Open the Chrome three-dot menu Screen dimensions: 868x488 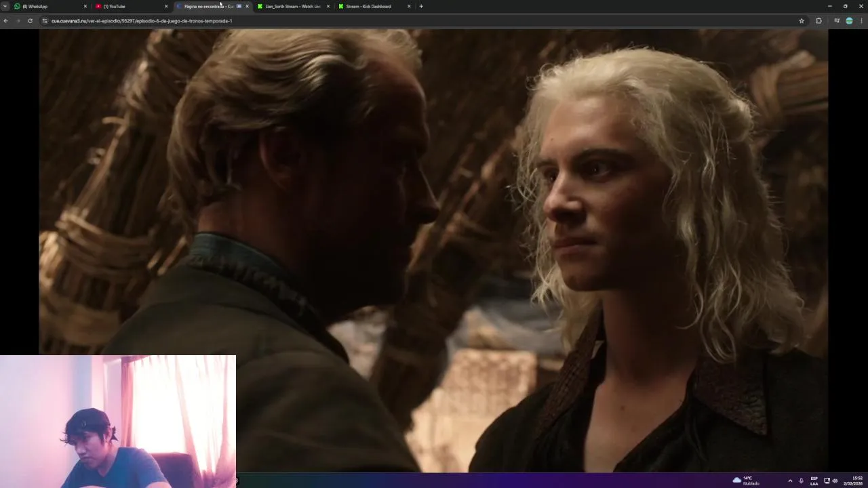coord(862,21)
